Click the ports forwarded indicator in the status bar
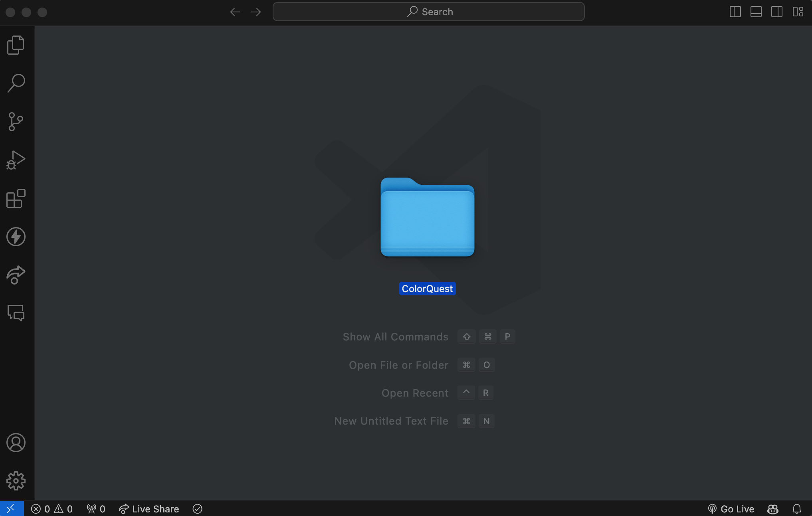812x516 pixels. [x=96, y=509]
